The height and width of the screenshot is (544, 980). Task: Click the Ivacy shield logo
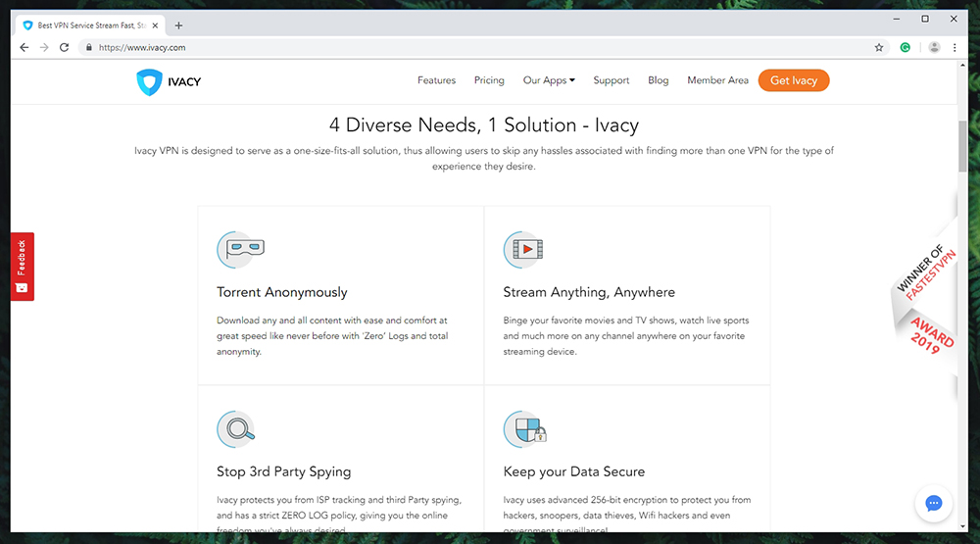[149, 82]
